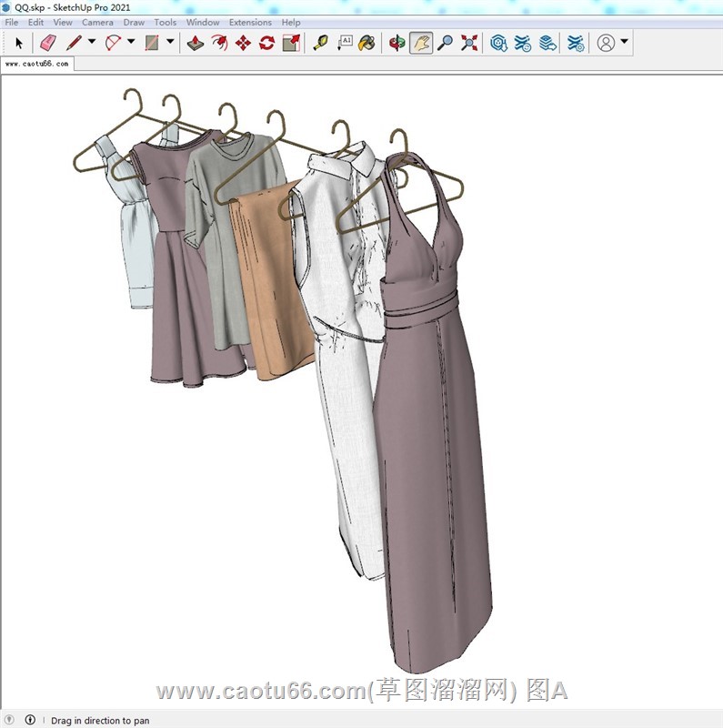
Task: Click the Zoom Extents tool
Action: coord(469,43)
